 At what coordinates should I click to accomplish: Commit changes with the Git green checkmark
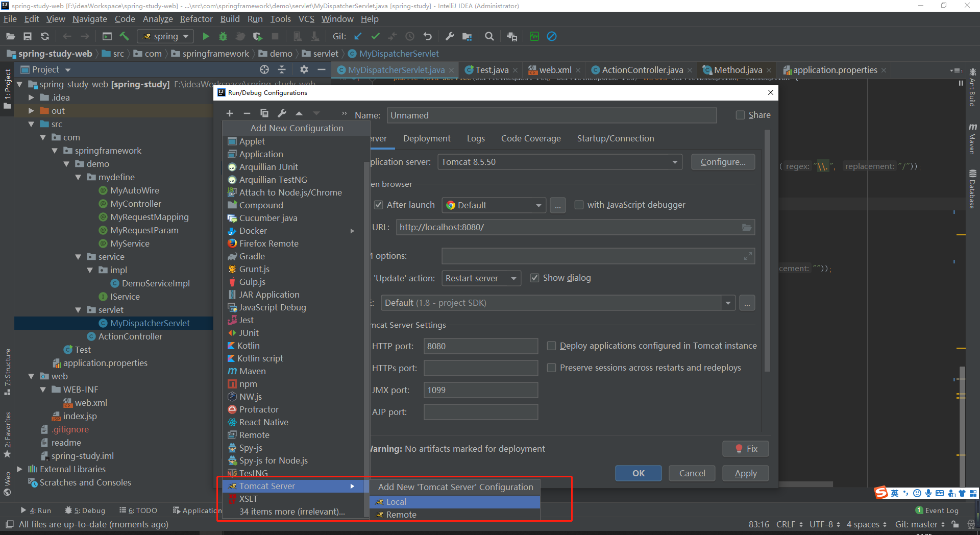pos(376,36)
